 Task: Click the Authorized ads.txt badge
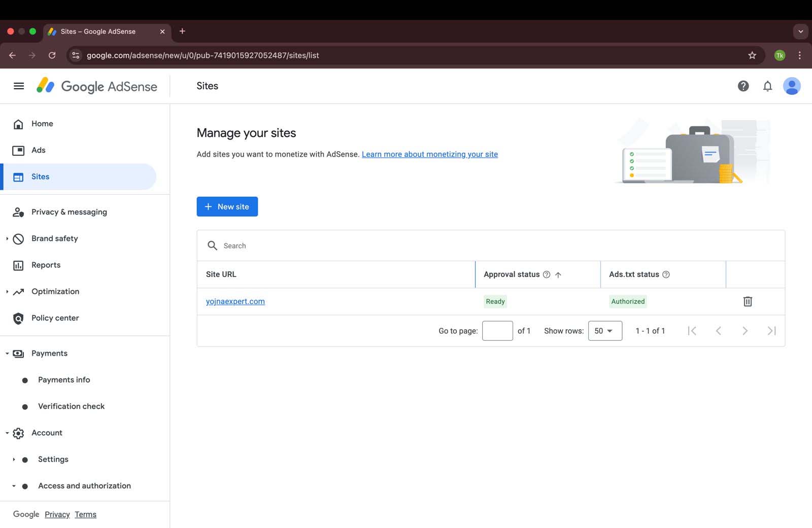tap(628, 301)
